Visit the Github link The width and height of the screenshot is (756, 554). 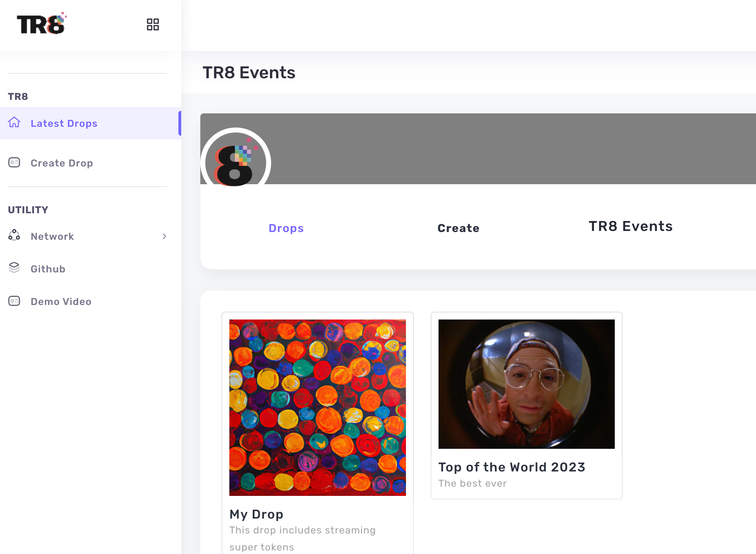[x=48, y=268]
